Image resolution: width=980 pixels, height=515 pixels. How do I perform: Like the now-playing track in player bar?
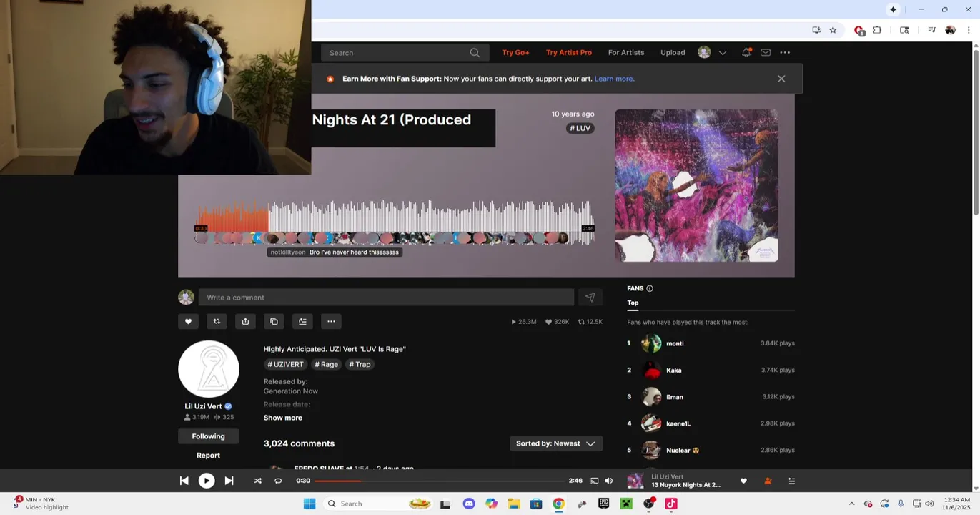coord(743,481)
